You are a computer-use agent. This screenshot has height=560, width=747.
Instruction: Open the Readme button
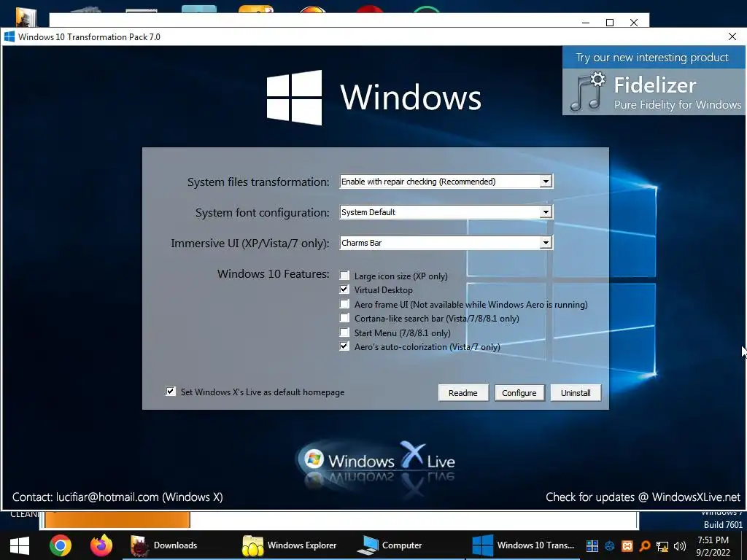tap(463, 393)
